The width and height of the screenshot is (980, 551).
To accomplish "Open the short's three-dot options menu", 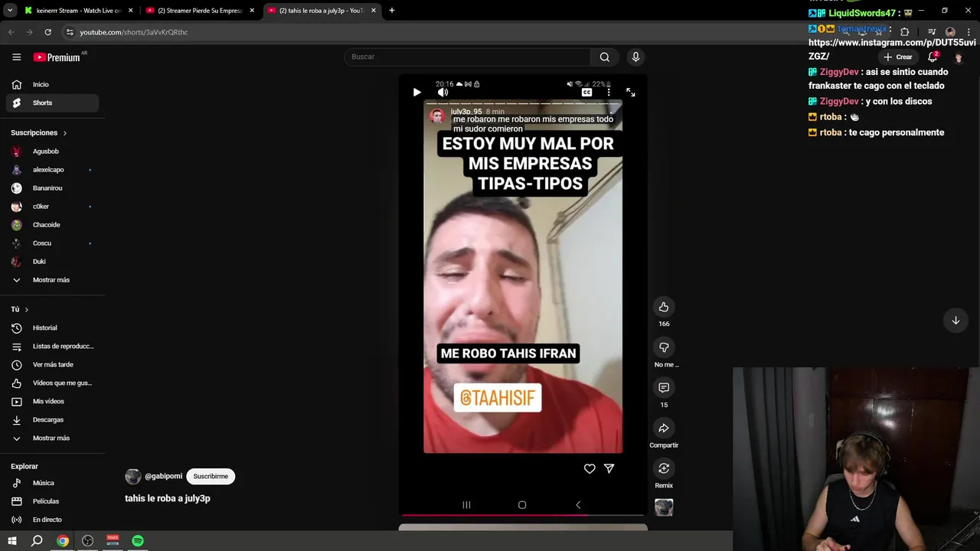I will (x=609, y=92).
